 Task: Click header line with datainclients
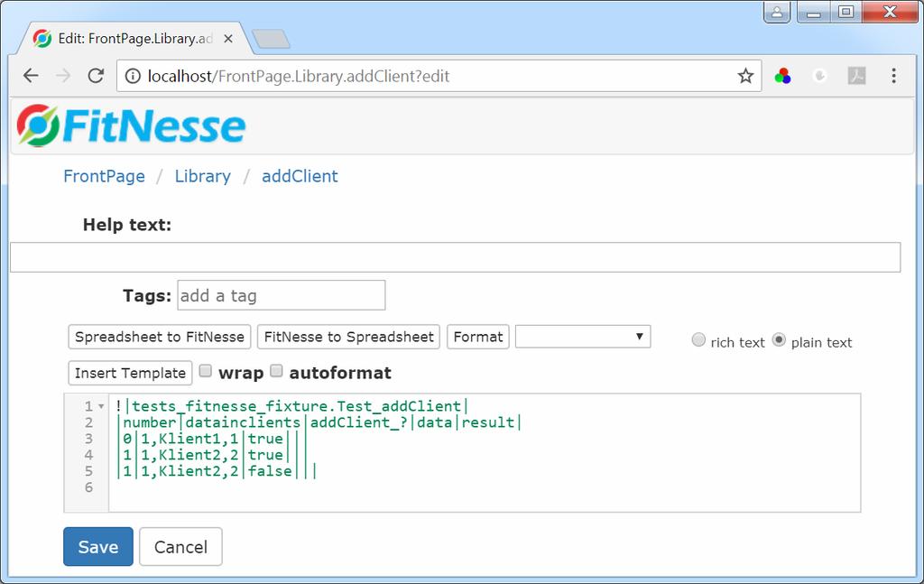click(319, 422)
